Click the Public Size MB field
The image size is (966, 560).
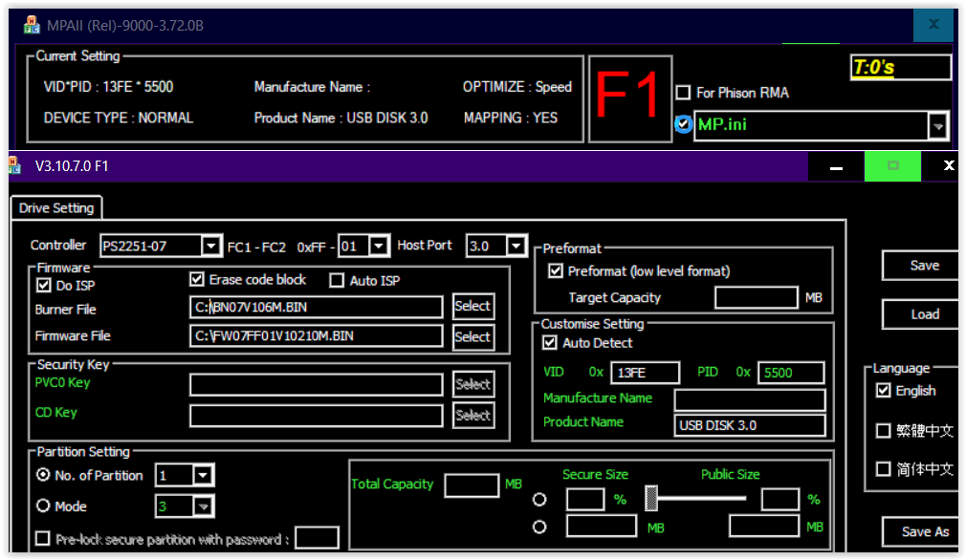click(764, 527)
